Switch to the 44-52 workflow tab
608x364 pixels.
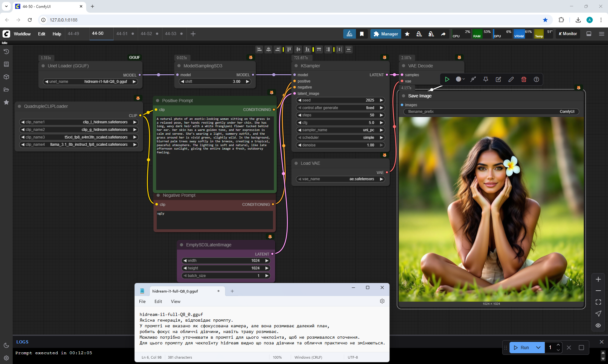point(146,34)
